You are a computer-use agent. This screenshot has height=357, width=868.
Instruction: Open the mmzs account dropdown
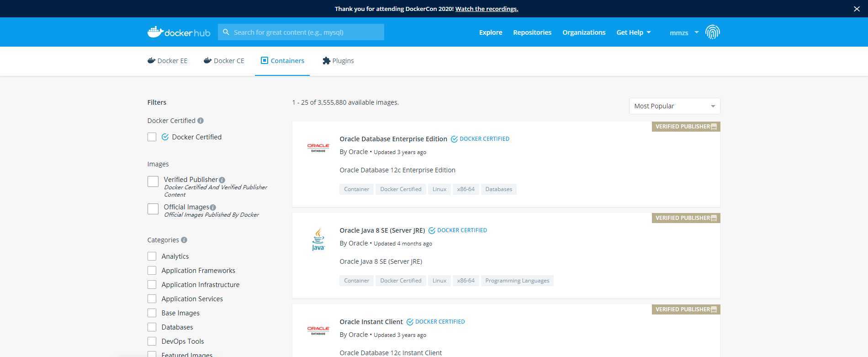click(x=684, y=32)
